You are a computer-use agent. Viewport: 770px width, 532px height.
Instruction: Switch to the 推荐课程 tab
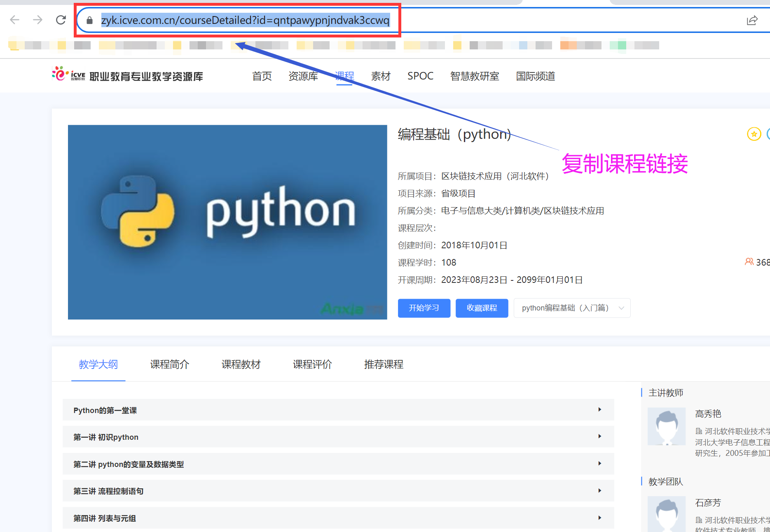(x=384, y=364)
